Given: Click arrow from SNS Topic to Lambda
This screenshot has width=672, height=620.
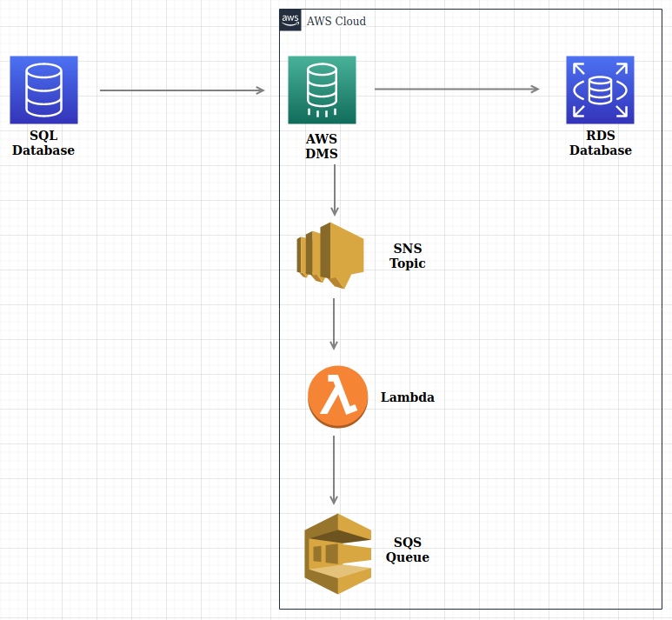Looking at the screenshot, I should (334, 323).
